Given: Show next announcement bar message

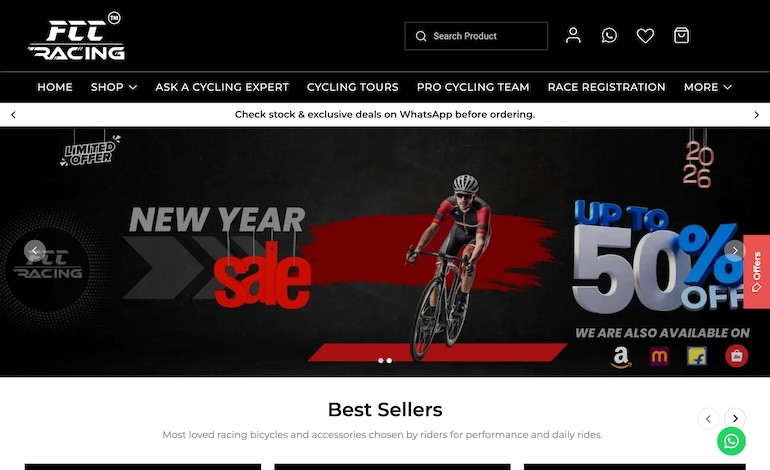Looking at the screenshot, I should [756, 114].
